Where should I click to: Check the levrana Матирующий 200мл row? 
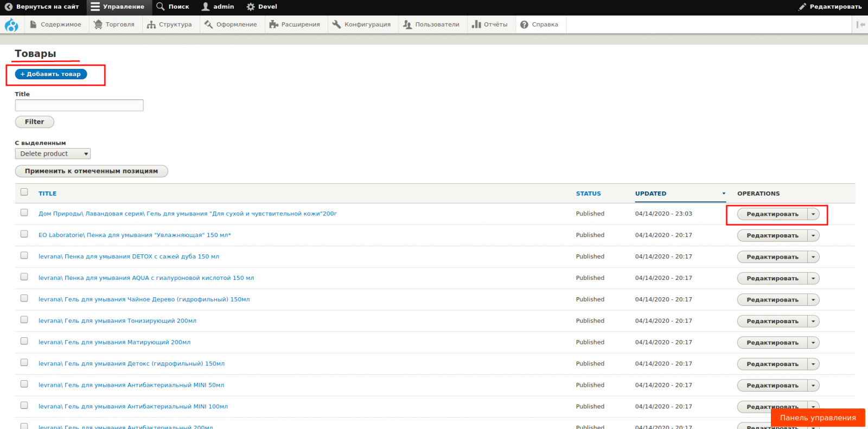[x=24, y=341]
